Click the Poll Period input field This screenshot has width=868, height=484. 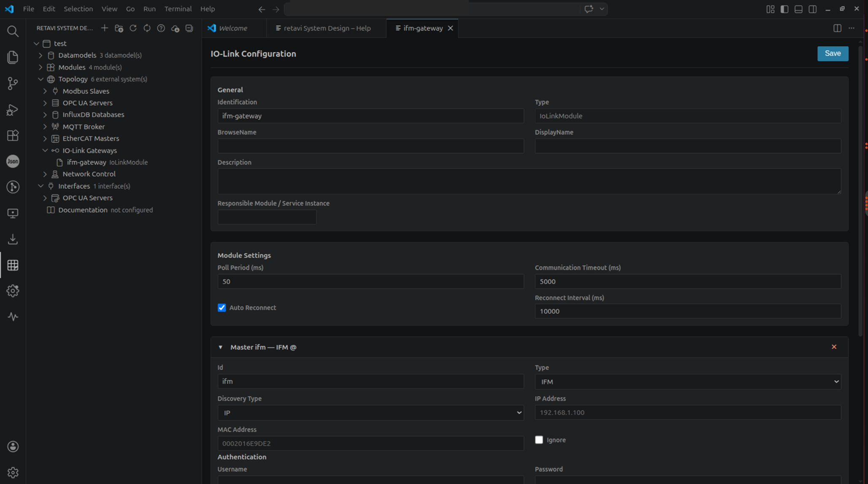[370, 281]
